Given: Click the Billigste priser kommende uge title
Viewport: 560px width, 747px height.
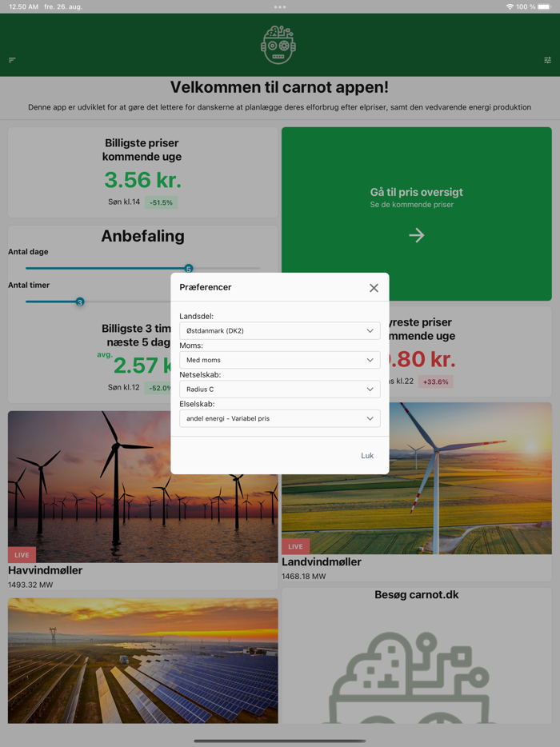Looking at the screenshot, I should point(142,150).
